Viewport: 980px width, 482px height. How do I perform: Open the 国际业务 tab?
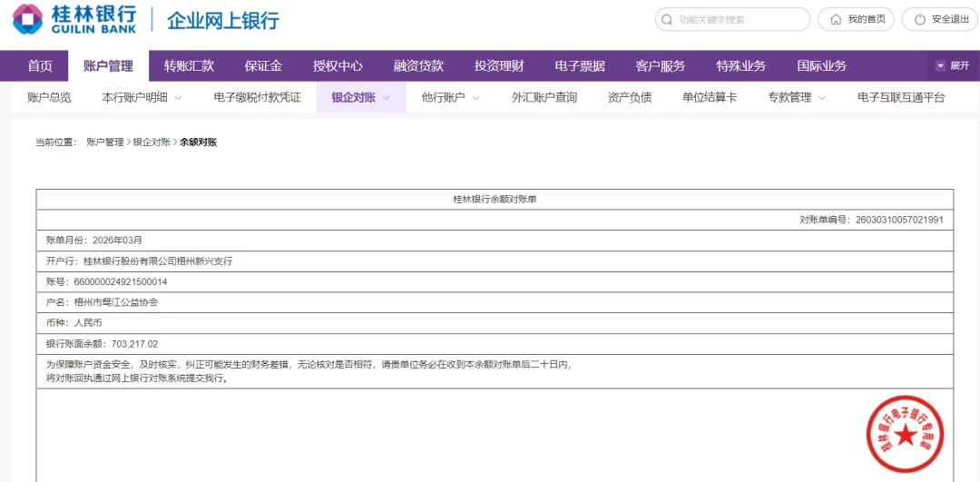(822, 65)
